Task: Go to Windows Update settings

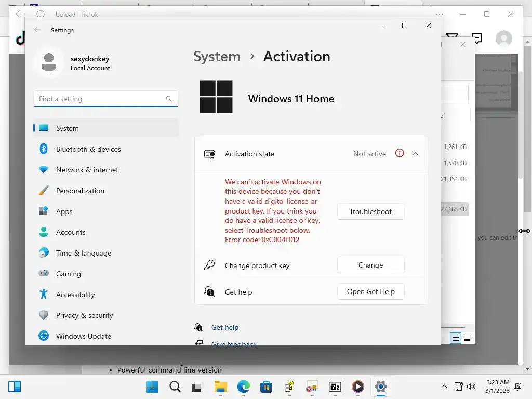Action: [106, 336]
